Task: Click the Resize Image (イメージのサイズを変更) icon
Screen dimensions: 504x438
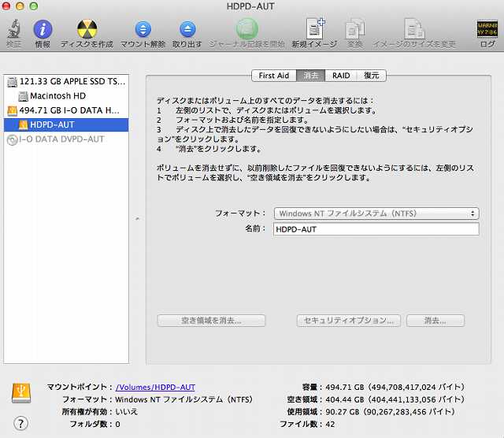Action: (414, 29)
